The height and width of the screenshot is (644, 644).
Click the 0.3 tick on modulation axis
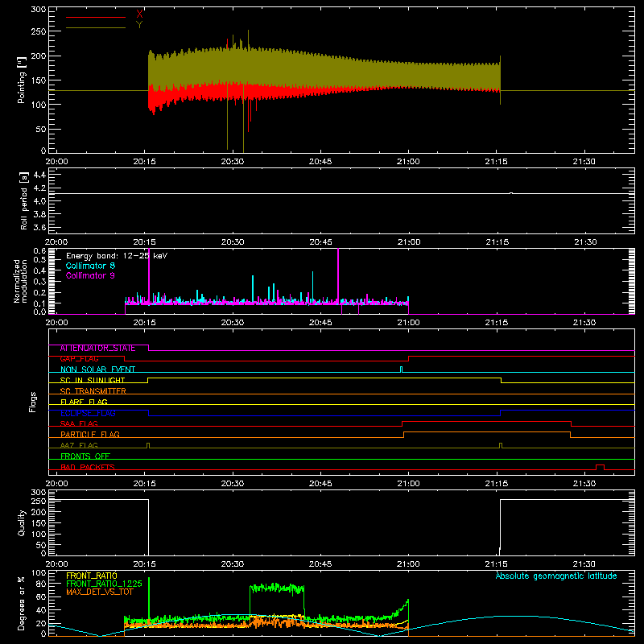pyautogui.click(x=39, y=282)
